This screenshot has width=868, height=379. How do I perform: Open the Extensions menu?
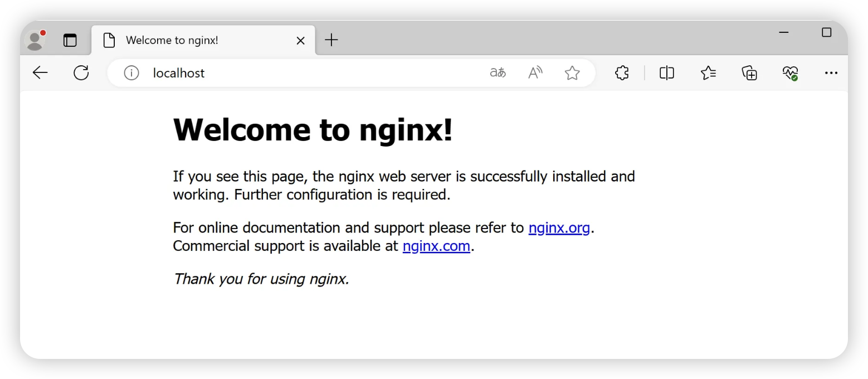[622, 73]
